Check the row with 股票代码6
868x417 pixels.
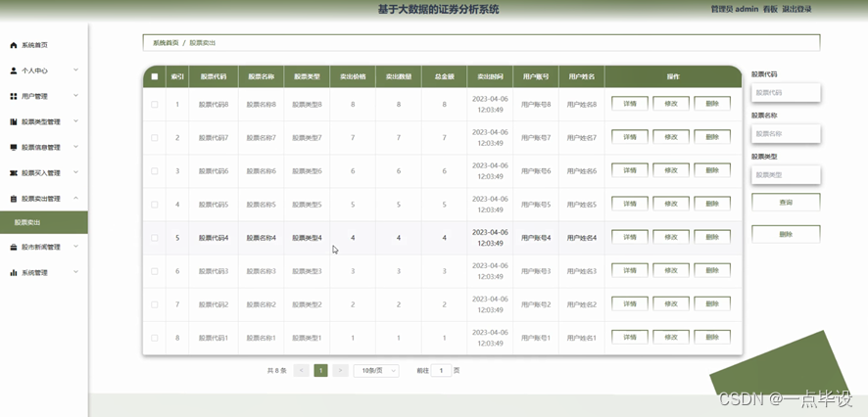pos(155,171)
